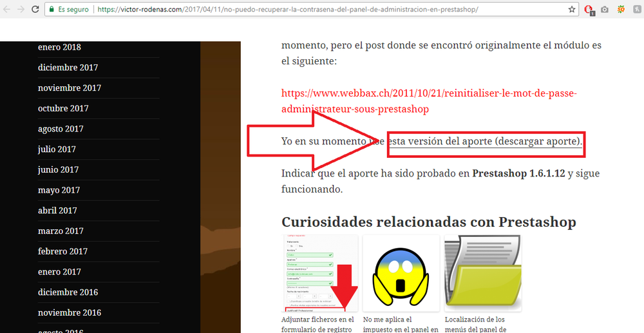The width and height of the screenshot is (644, 333).
Task: Open the registration form thumbnail with red arrow
Action: pyautogui.click(x=319, y=273)
